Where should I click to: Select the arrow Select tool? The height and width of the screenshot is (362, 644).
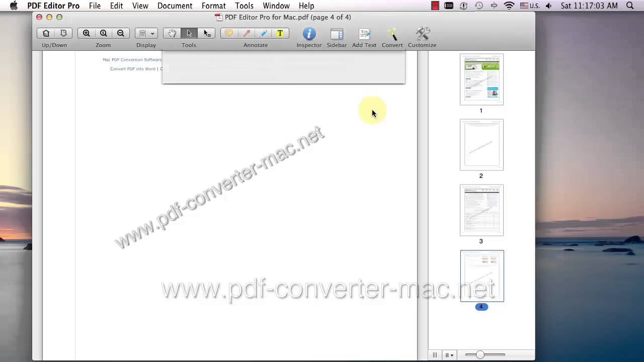click(189, 33)
